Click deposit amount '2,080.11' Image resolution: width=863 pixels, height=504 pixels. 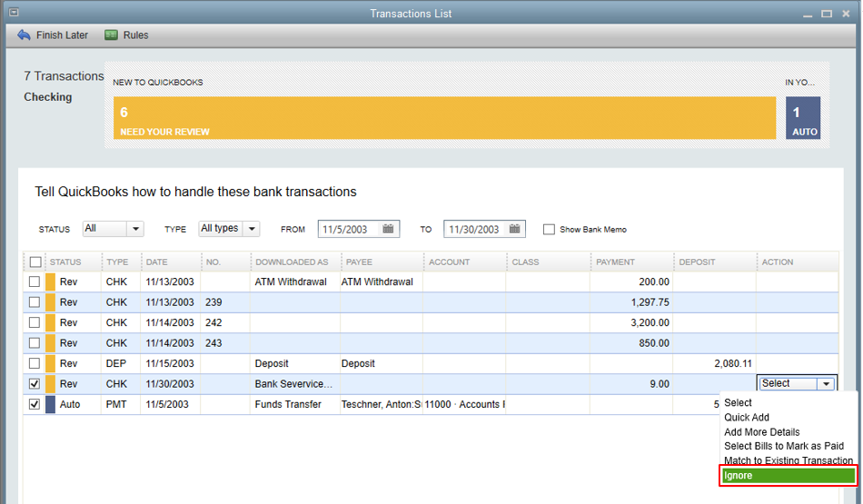pyautogui.click(x=732, y=363)
